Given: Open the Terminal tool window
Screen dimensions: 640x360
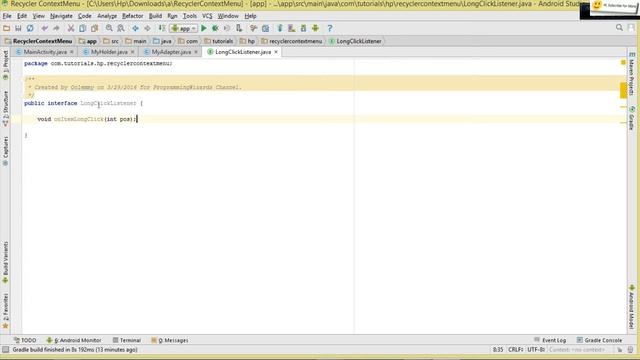Looking at the screenshot, I should (x=127, y=340).
